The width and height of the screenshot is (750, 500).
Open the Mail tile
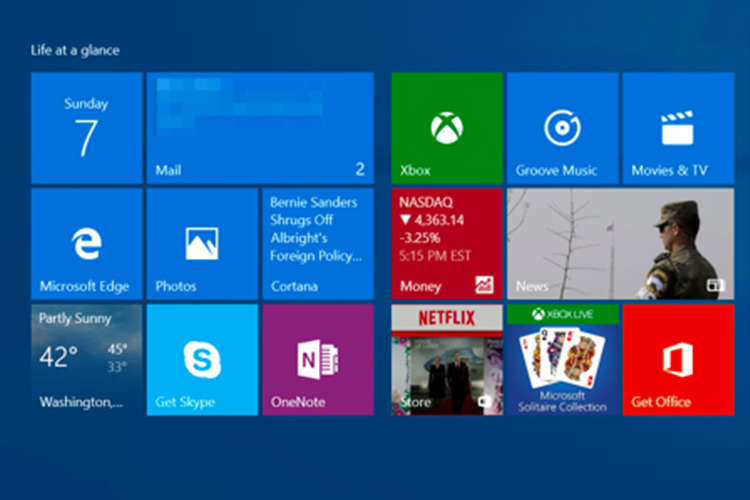(x=260, y=128)
